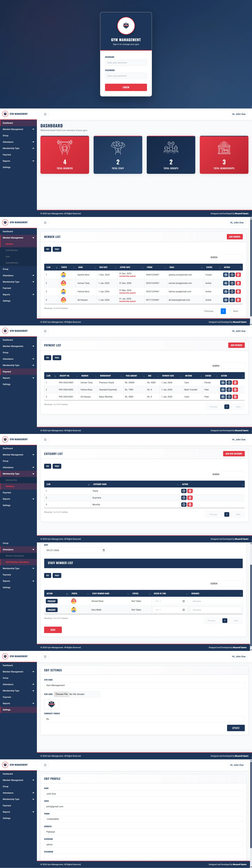252x868 pixels.
Task: Collapse Membership Type on the Category List page sidebar
Action: (18, 474)
